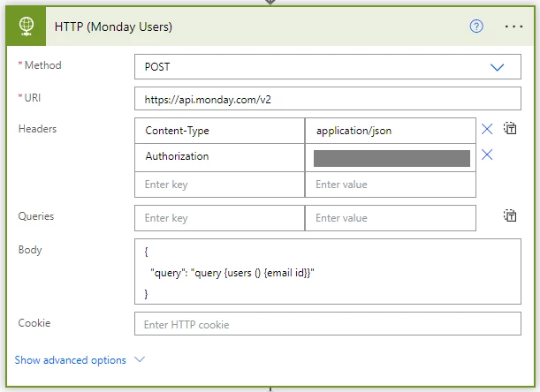Delete the Content-Type header row
This screenshot has width=540, height=392.
[487, 129]
